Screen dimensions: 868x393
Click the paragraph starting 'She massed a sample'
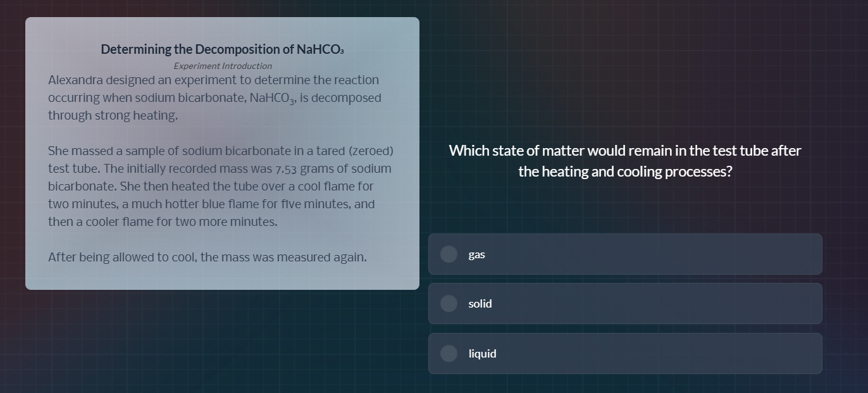click(220, 186)
